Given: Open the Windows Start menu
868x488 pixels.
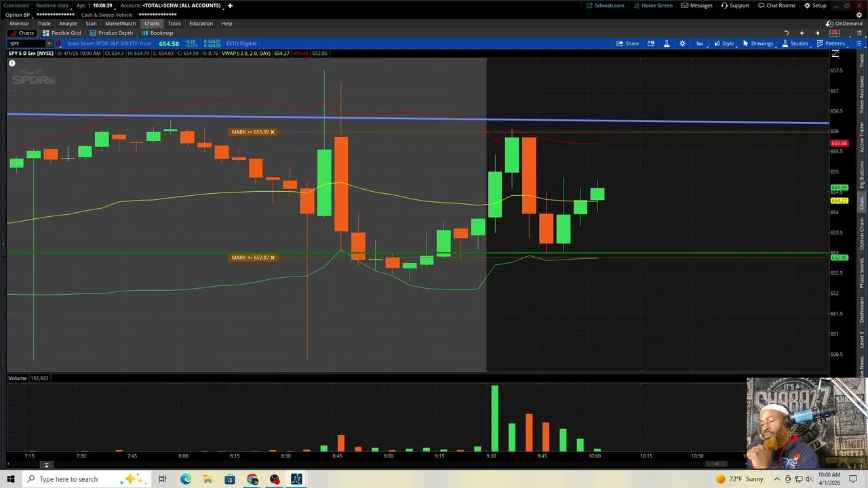Looking at the screenshot, I should [x=11, y=479].
